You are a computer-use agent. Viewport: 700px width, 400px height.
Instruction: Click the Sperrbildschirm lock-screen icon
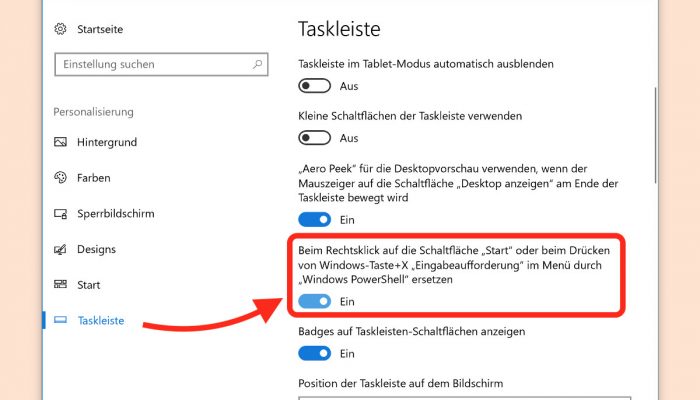pyautogui.click(x=60, y=213)
